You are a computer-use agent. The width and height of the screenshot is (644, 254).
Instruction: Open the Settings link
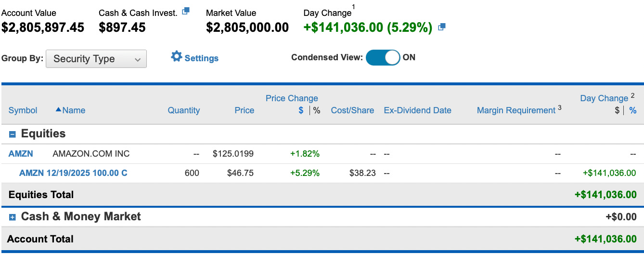[x=201, y=58]
